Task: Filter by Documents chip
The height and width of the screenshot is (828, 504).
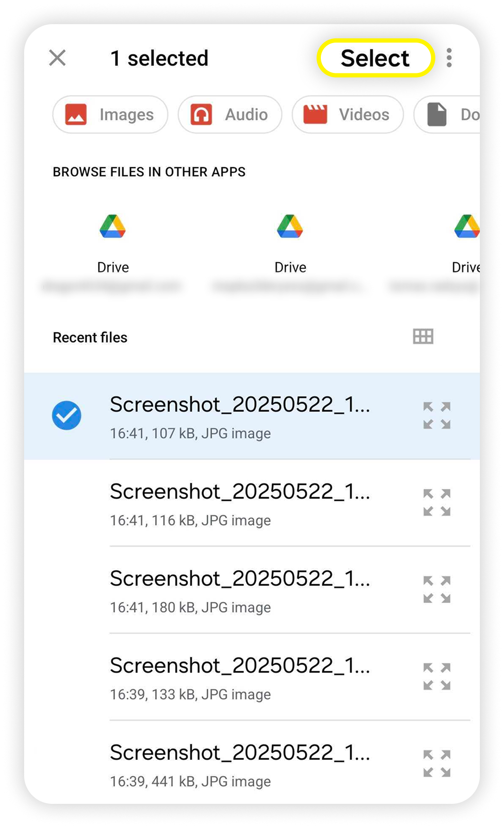Action: coord(447,115)
